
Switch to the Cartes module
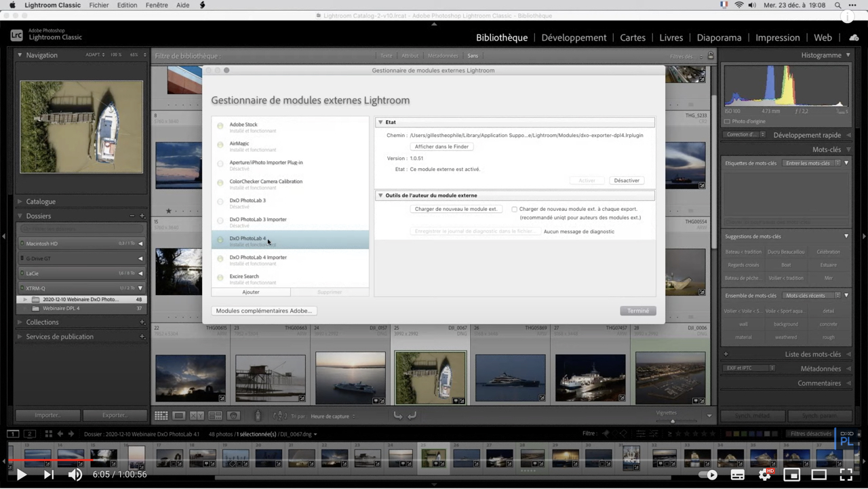click(x=633, y=38)
